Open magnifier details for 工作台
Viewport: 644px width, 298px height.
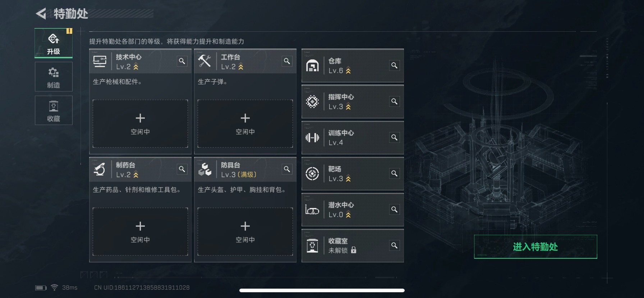pos(287,61)
